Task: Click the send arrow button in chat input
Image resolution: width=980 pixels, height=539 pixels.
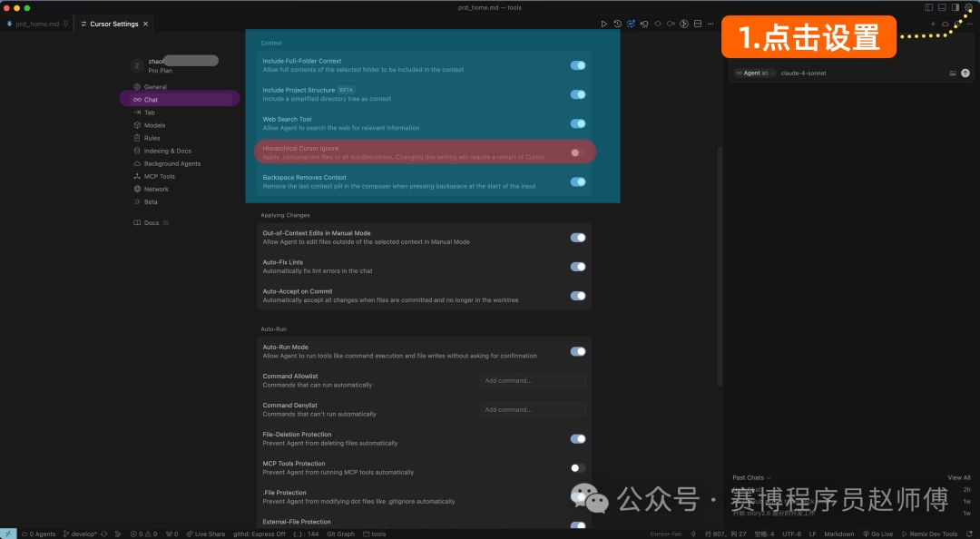Action: [x=965, y=73]
